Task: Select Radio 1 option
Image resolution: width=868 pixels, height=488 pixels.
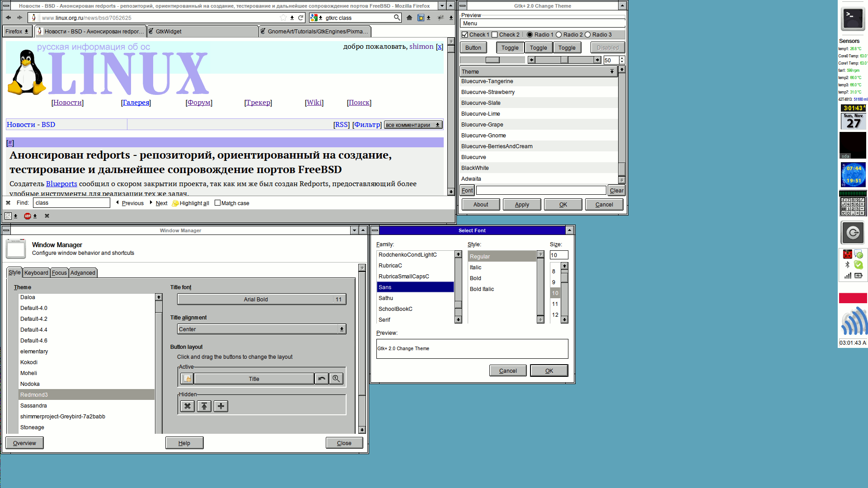Action: coord(530,35)
